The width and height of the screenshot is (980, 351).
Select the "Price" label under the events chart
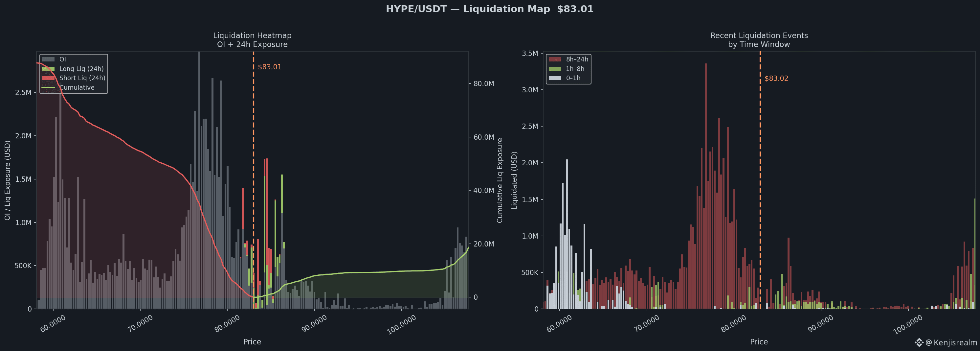click(x=759, y=342)
